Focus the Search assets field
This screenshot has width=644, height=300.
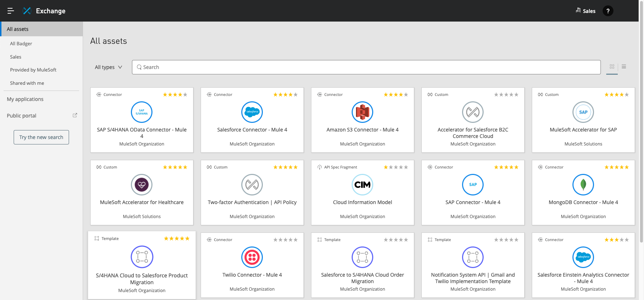point(366,67)
